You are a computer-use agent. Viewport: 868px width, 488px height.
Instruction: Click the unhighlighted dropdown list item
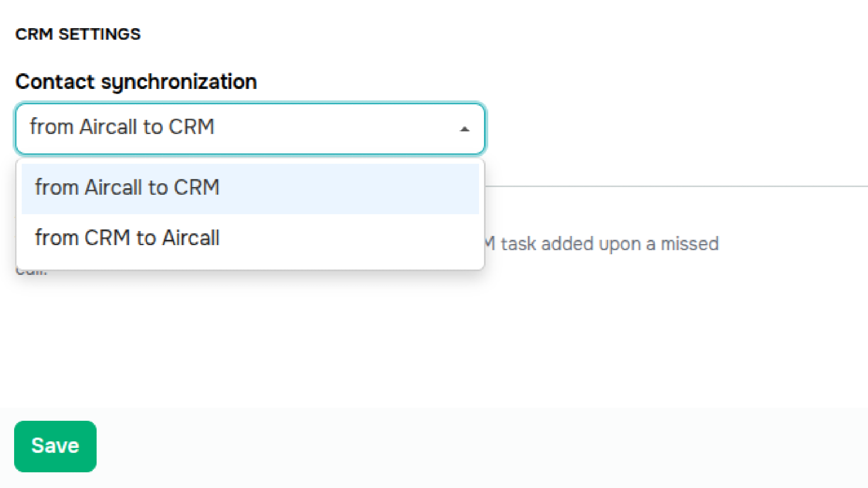click(250, 239)
